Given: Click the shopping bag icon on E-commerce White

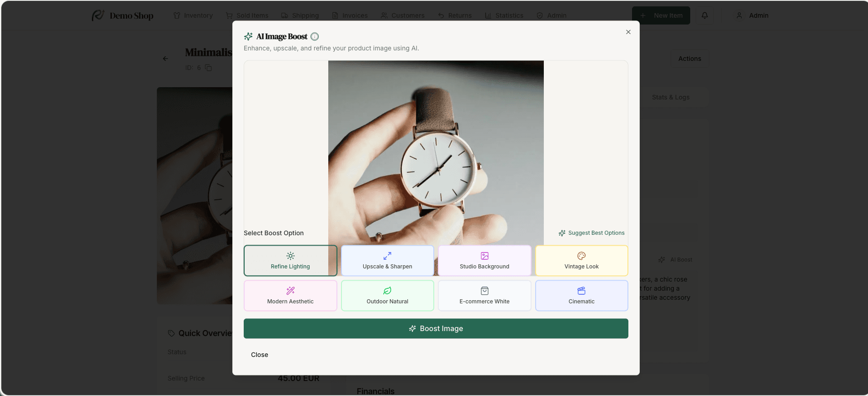Looking at the screenshot, I should pos(485,291).
